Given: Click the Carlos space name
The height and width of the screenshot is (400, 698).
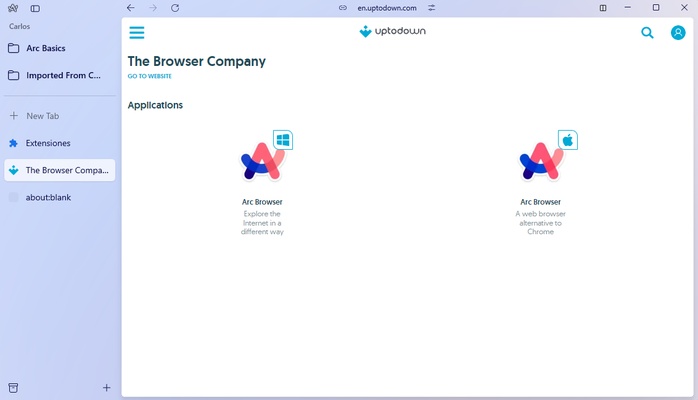Looking at the screenshot, I should 20,26.
